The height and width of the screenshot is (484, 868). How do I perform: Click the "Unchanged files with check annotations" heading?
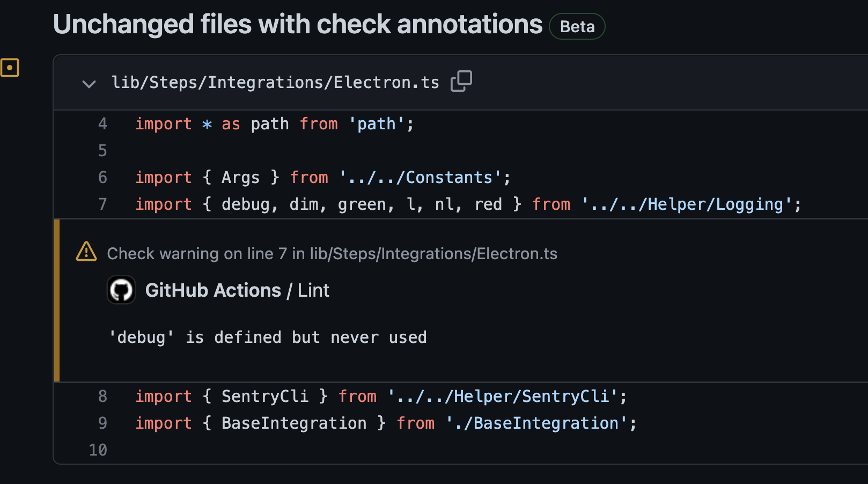pyautogui.click(x=298, y=25)
